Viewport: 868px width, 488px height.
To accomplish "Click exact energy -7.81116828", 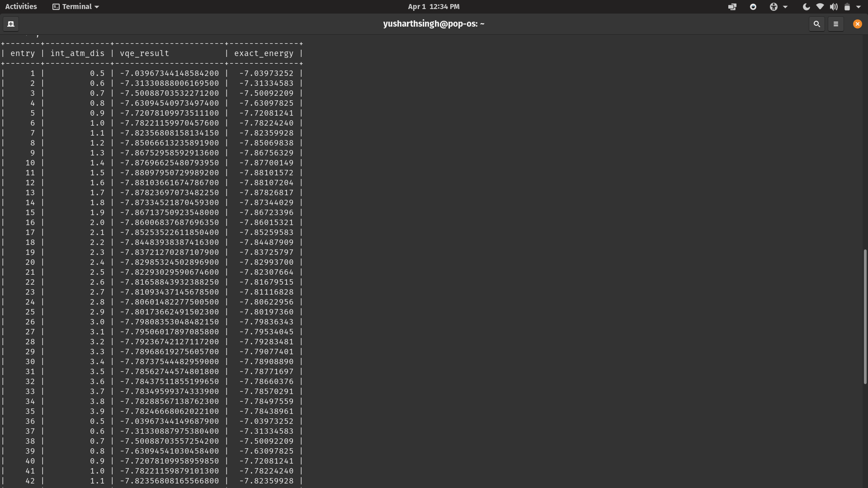I will coord(266,292).
